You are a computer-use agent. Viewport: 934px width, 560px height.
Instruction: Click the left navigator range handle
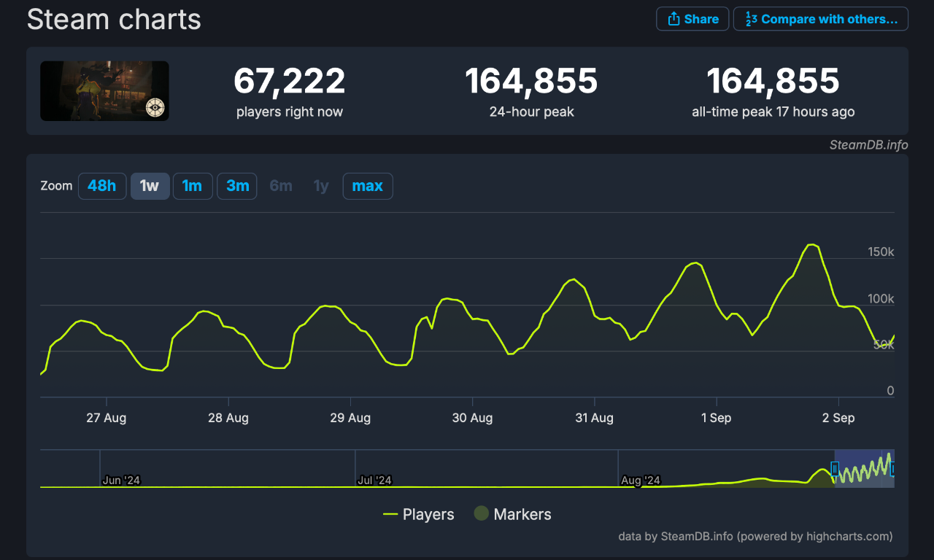click(x=835, y=470)
